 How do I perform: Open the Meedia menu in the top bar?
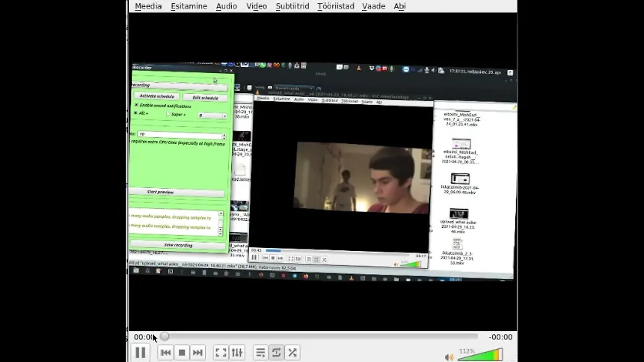148,6
